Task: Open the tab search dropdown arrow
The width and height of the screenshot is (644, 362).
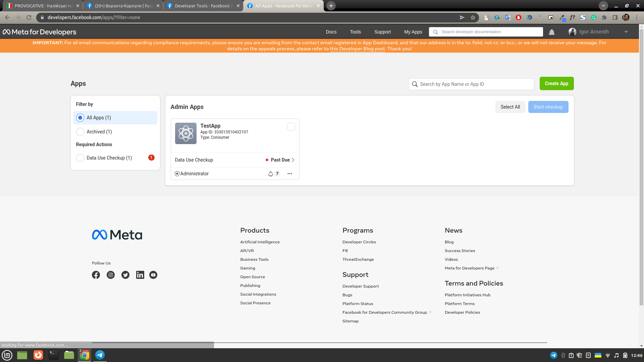Action: [603, 6]
